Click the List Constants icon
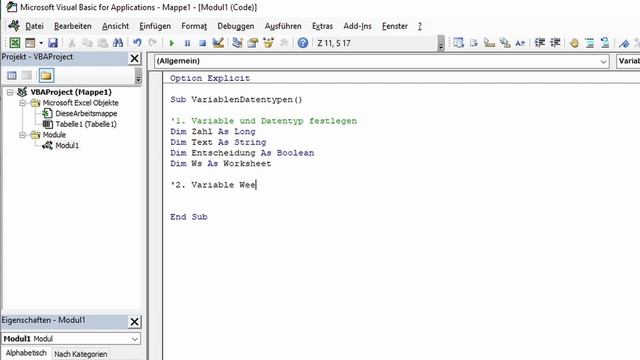This screenshot has height=360, width=640. [474, 42]
